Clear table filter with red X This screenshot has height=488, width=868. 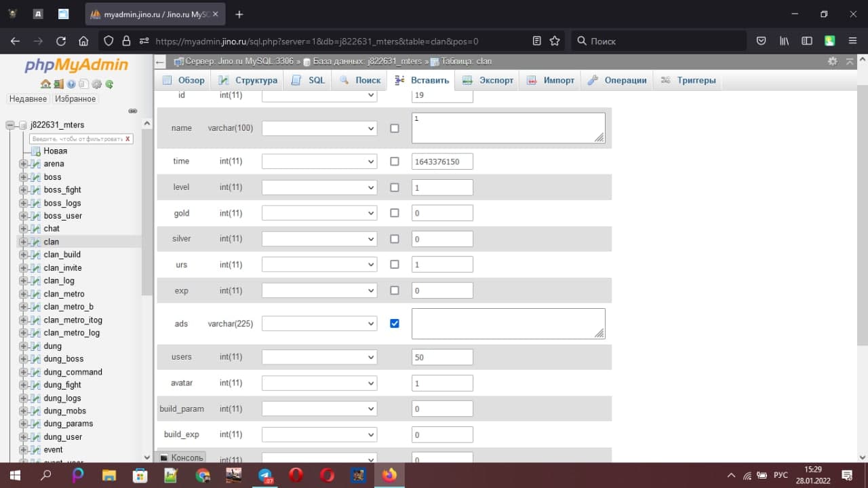(127, 138)
